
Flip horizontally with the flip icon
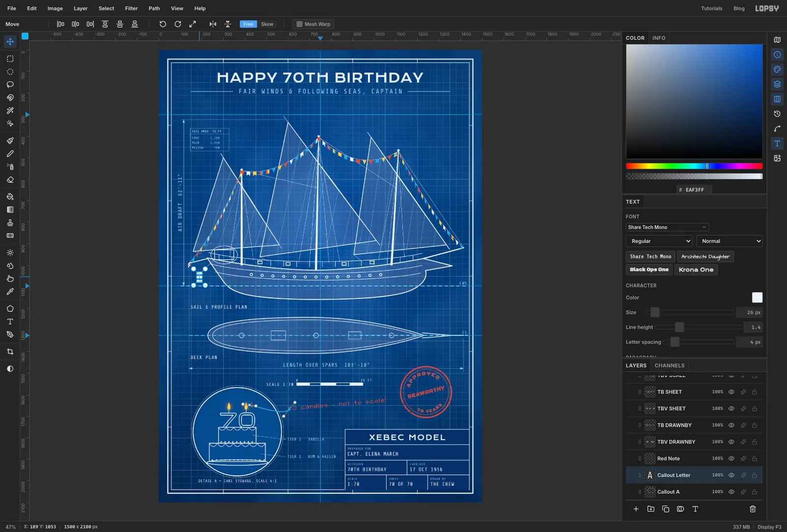pyautogui.click(x=212, y=24)
